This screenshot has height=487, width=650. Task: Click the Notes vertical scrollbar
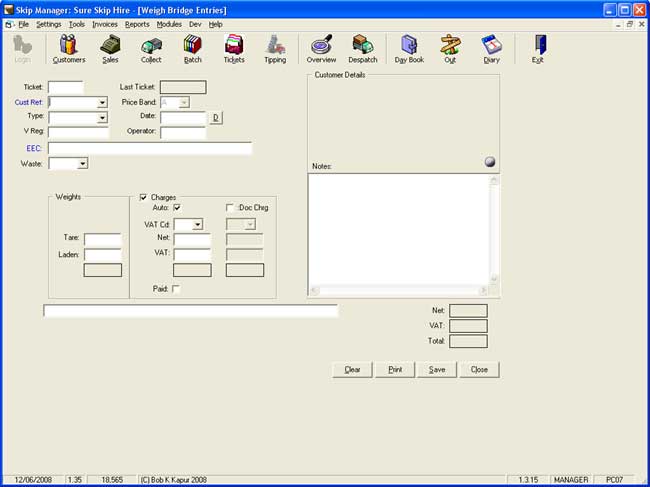pos(493,229)
